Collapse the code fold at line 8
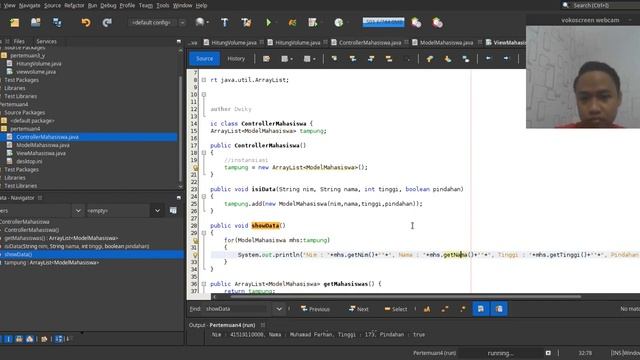Image resolution: width=640 pixels, height=360 pixels. click(204, 80)
